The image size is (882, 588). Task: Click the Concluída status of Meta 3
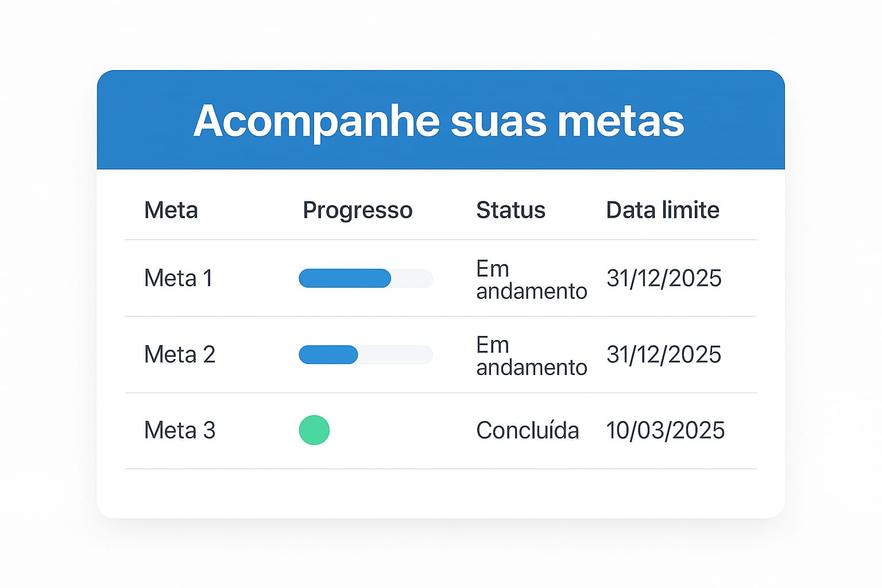tap(527, 431)
